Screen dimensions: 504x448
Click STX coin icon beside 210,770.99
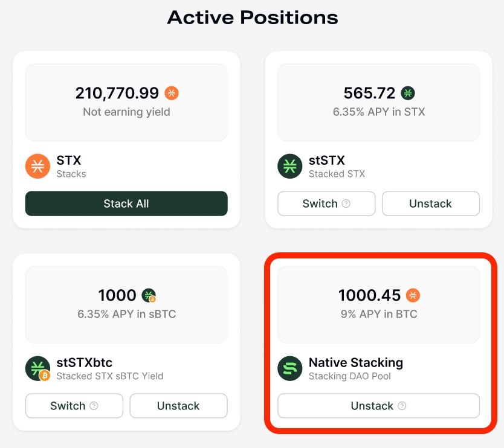(x=172, y=93)
